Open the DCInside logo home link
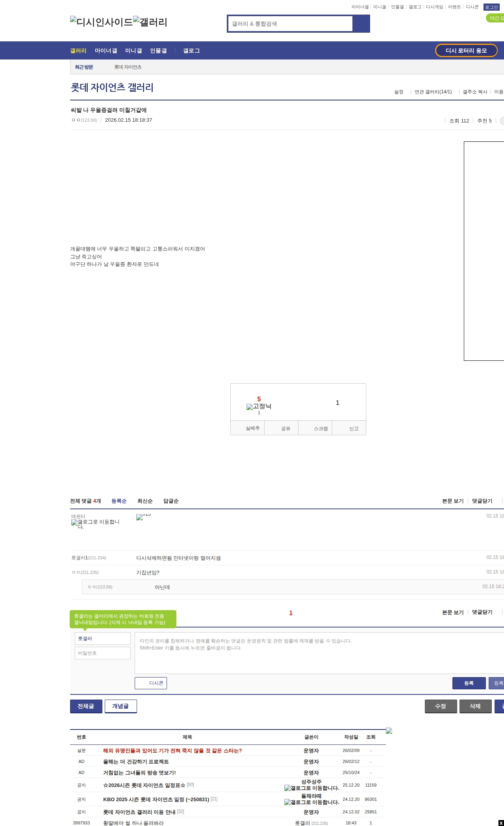The image size is (504, 826). (x=102, y=22)
